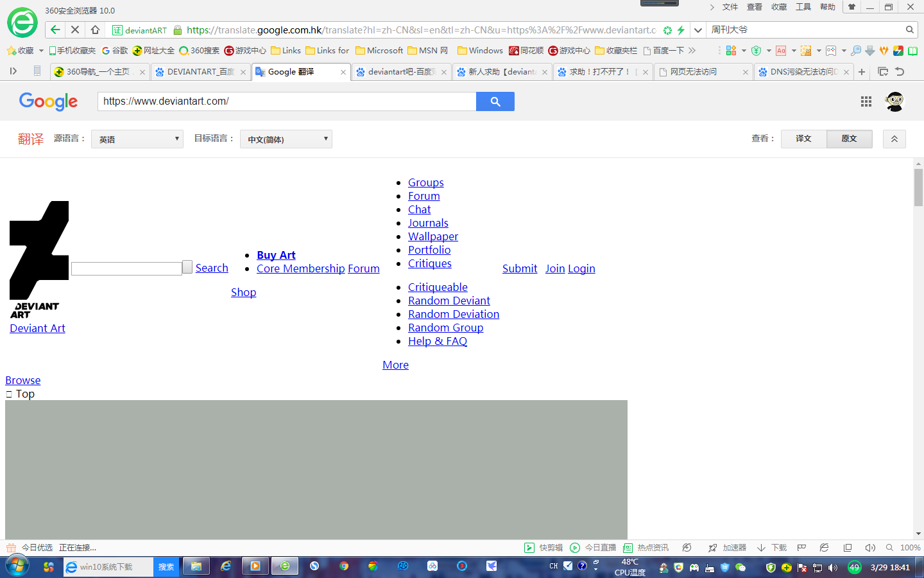Switch to the 360导航 tab

click(x=99, y=72)
